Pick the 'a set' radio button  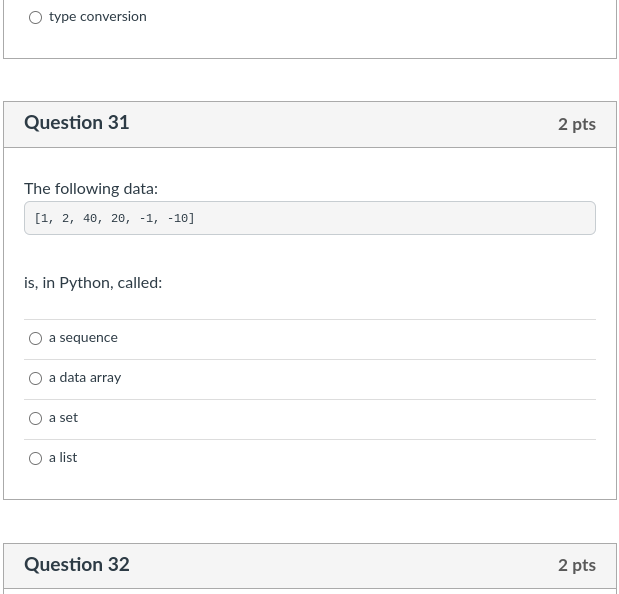pos(36,418)
